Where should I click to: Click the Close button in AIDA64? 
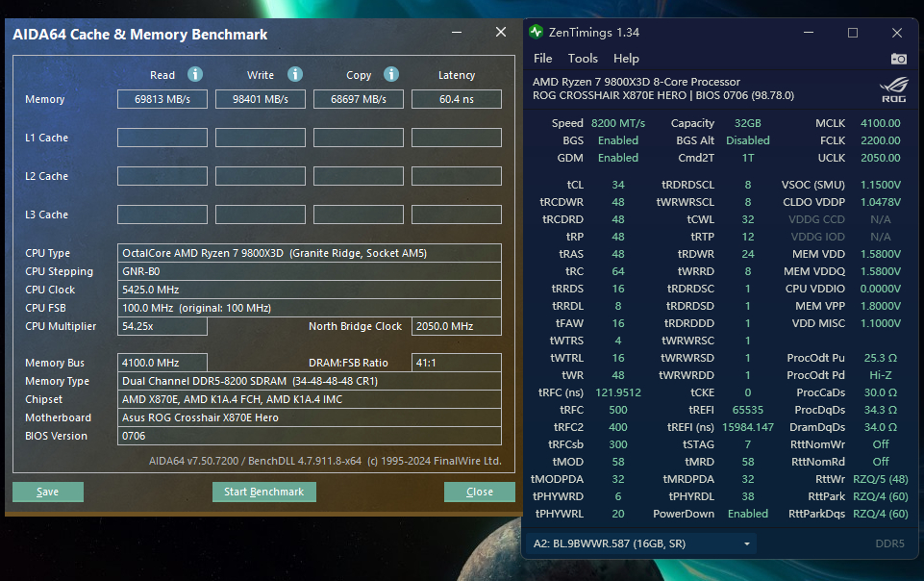tap(480, 493)
